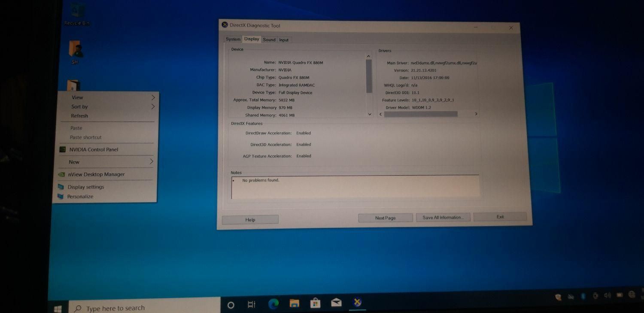644x313 pixels.
Task: Click Driver Model value WDDM 1.2
Action: point(421,108)
